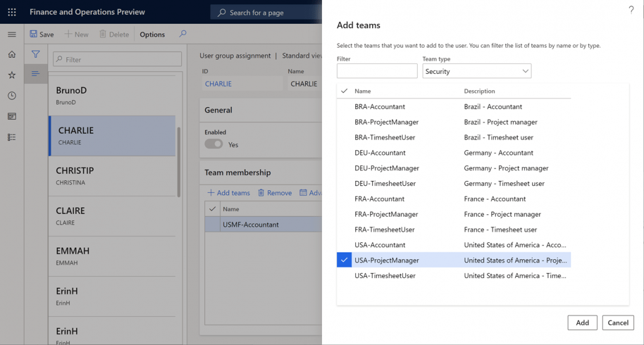Click the Cancel button

618,323
